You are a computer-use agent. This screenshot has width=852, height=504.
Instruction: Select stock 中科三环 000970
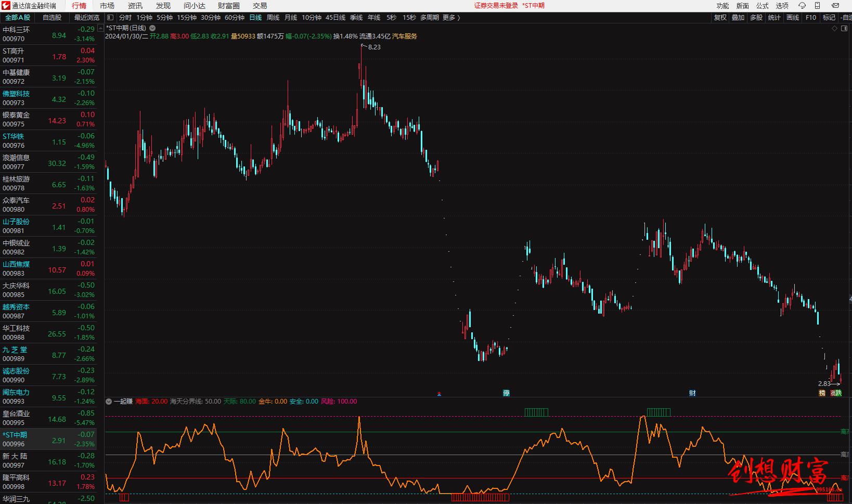[x=48, y=34]
